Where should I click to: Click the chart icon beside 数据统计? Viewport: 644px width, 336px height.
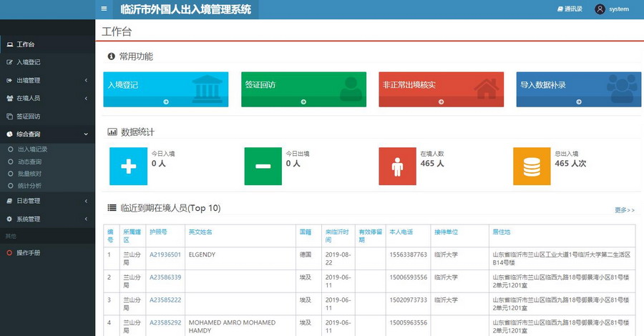tap(112, 132)
